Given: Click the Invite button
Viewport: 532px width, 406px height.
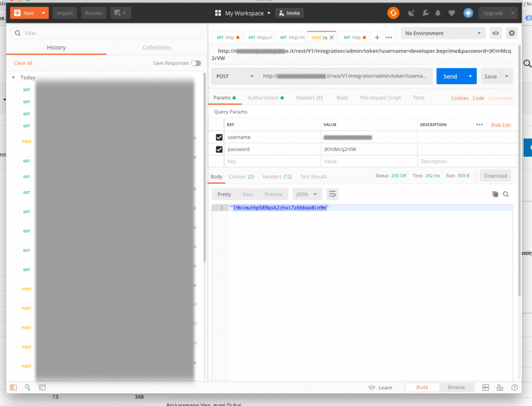Looking at the screenshot, I should coord(289,13).
